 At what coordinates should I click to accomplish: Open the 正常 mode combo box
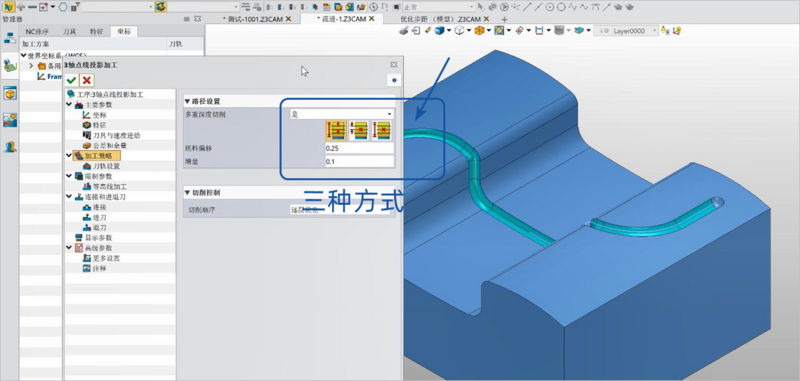click(439, 7)
